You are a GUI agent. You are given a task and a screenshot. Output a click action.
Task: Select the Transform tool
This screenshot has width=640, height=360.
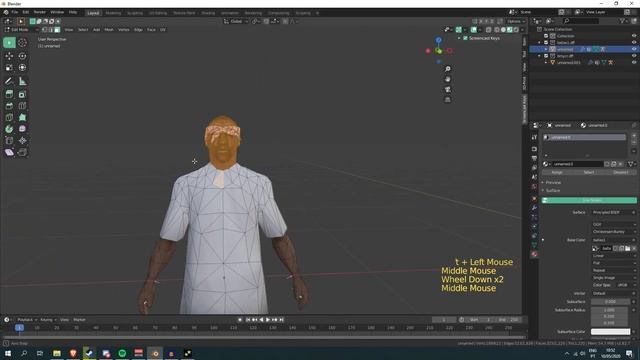22,68
